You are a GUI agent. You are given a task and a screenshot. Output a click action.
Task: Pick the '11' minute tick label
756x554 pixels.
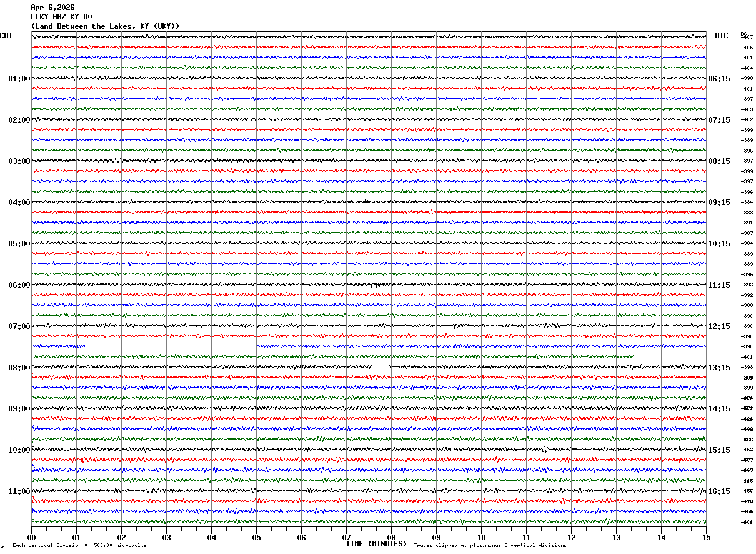coord(526,537)
